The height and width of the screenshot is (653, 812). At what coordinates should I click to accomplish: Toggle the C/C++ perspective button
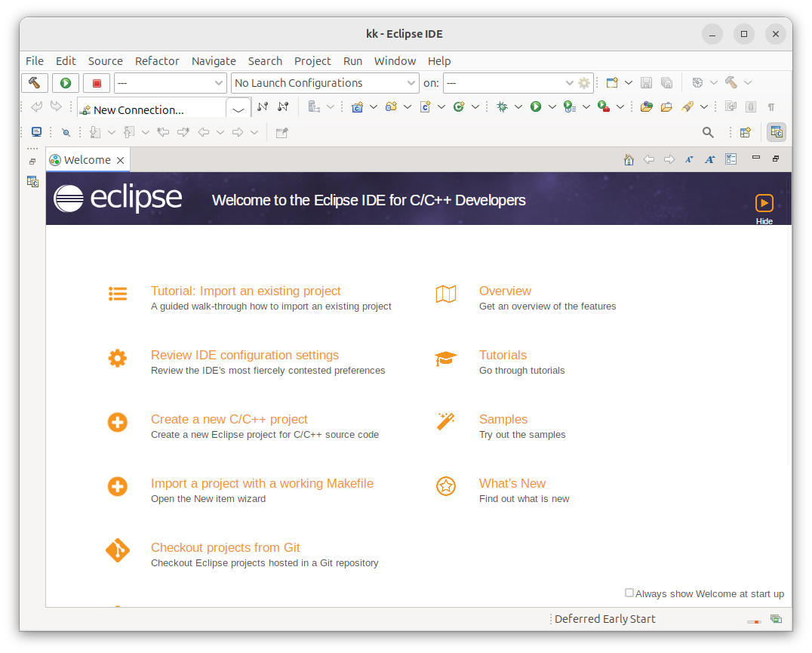[x=776, y=132]
